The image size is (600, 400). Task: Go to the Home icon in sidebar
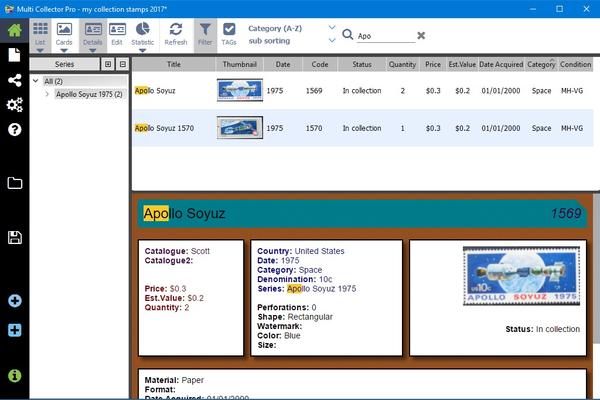14,30
